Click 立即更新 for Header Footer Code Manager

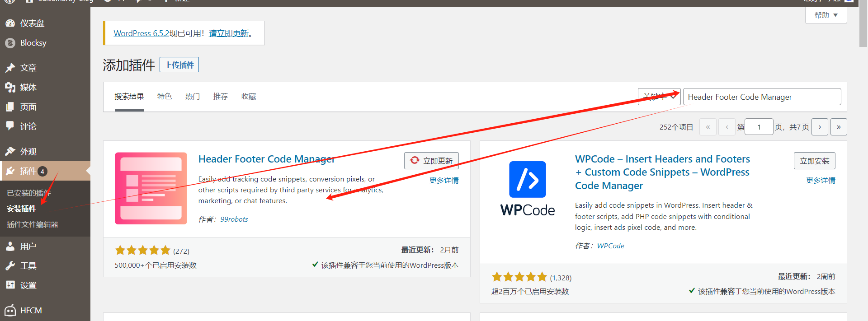coord(431,161)
